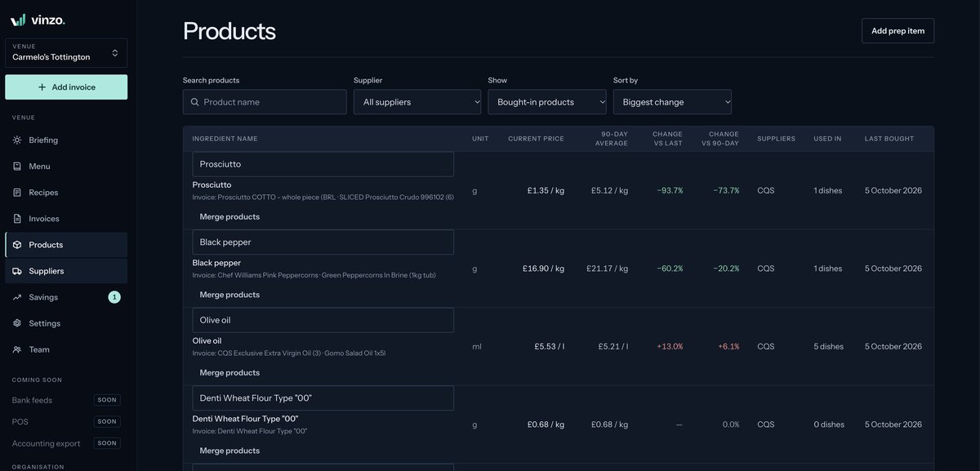This screenshot has height=471, width=980.
Task: Open the Venue selector for Carmelo's Tottington
Action: tap(66, 52)
